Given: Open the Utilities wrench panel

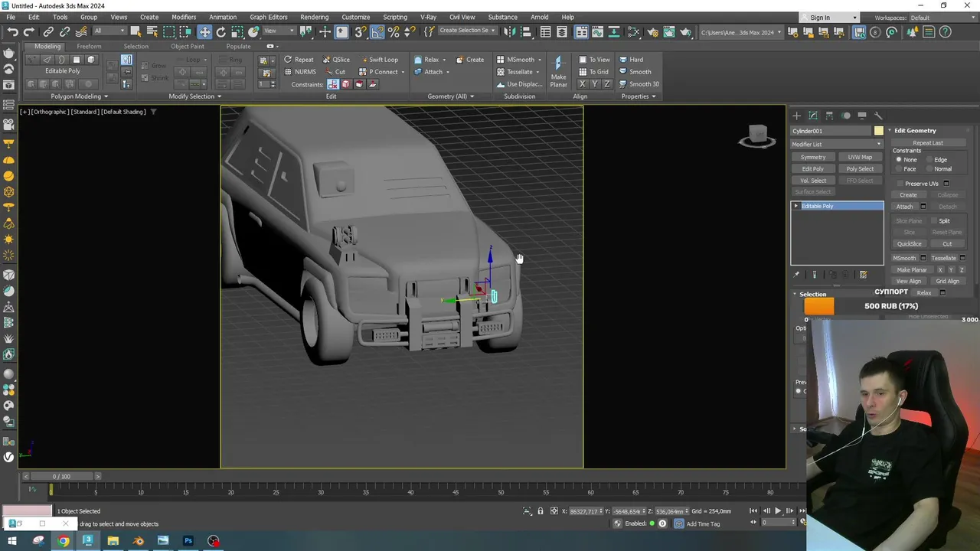Looking at the screenshot, I should tap(878, 116).
